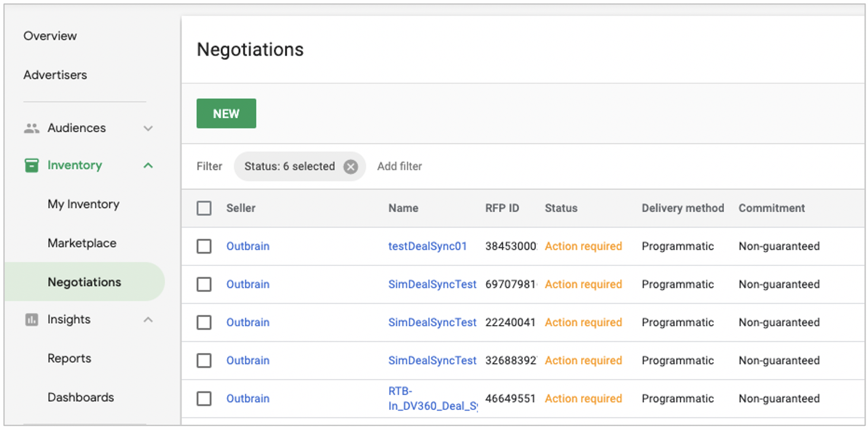
Task: Click the green NEW button
Action: click(226, 114)
